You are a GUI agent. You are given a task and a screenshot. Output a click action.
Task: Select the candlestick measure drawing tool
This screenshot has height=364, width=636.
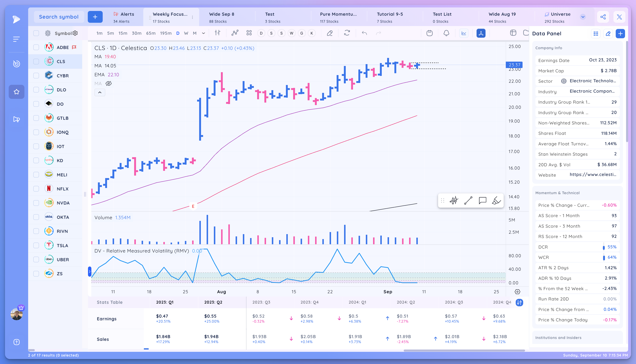[454, 200]
